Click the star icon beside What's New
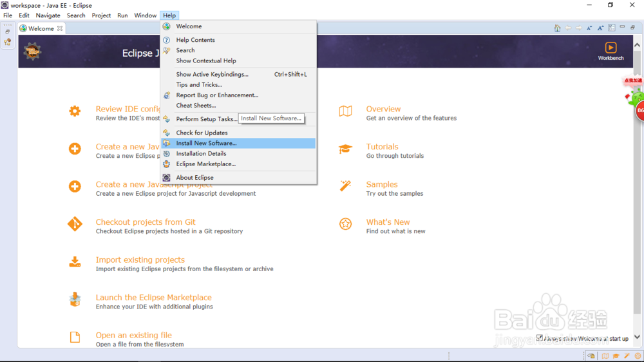The width and height of the screenshot is (644, 362). pyautogui.click(x=345, y=224)
